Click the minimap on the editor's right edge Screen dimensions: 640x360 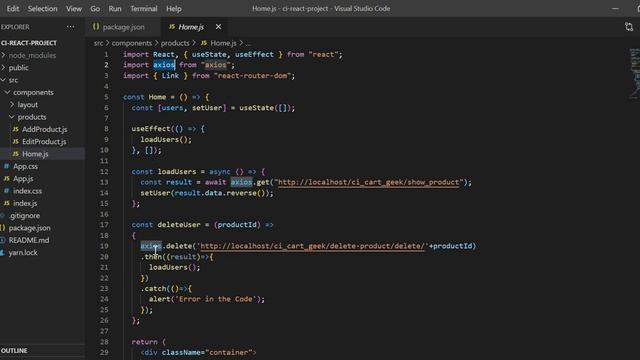pyautogui.click(x=634, y=73)
